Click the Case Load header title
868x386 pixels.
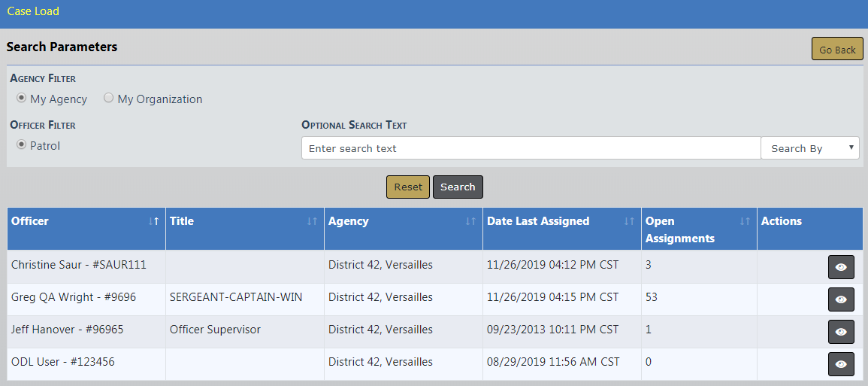pyautogui.click(x=33, y=11)
